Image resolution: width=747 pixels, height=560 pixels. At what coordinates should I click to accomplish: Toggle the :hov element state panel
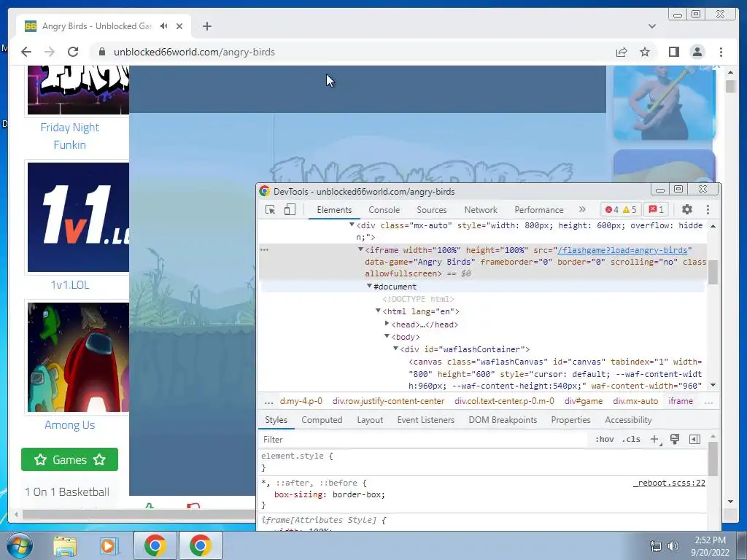[x=604, y=439]
